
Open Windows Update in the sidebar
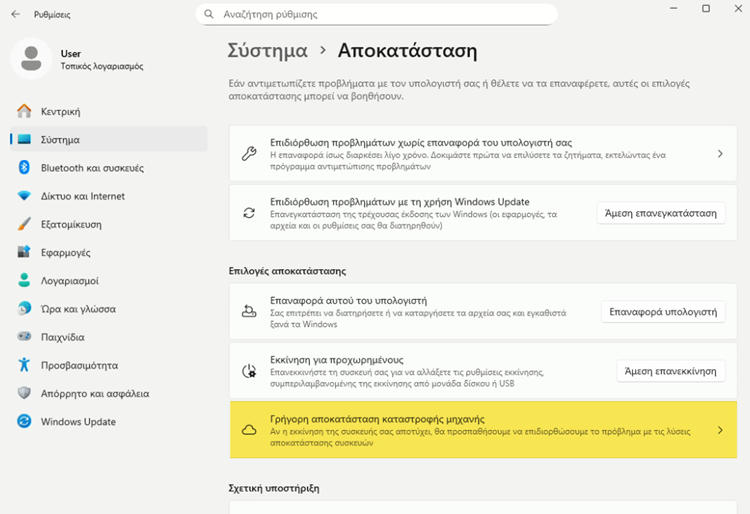click(109, 421)
